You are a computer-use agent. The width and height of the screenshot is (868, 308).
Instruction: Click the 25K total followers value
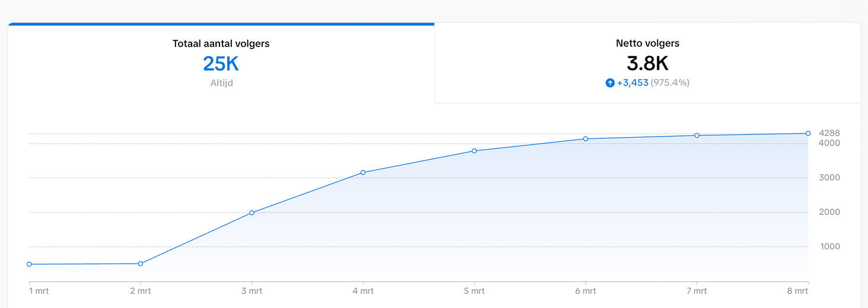(221, 63)
